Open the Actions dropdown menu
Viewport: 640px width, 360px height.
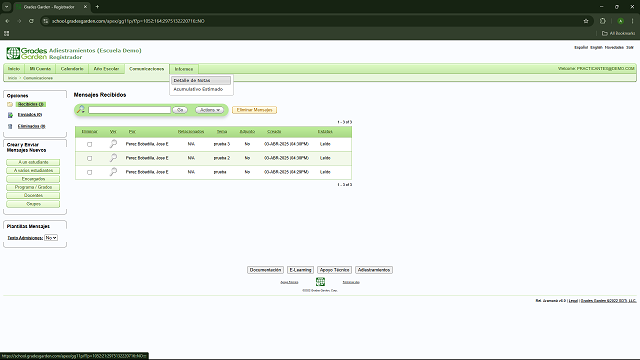pyautogui.click(x=210, y=110)
